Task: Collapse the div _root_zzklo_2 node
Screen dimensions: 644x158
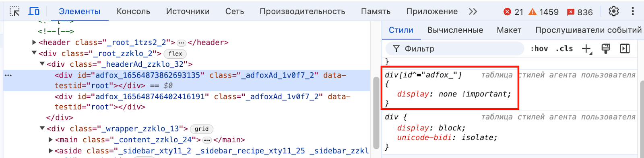Action: [34, 53]
